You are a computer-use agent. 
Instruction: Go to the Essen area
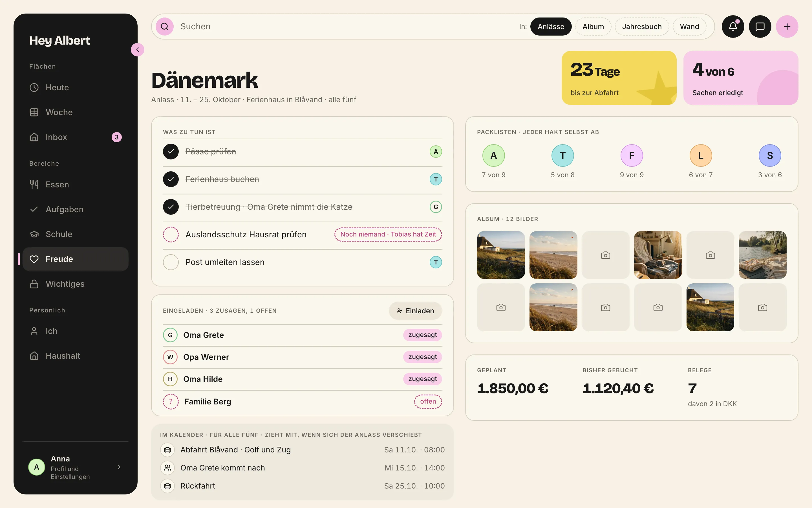(x=76, y=185)
